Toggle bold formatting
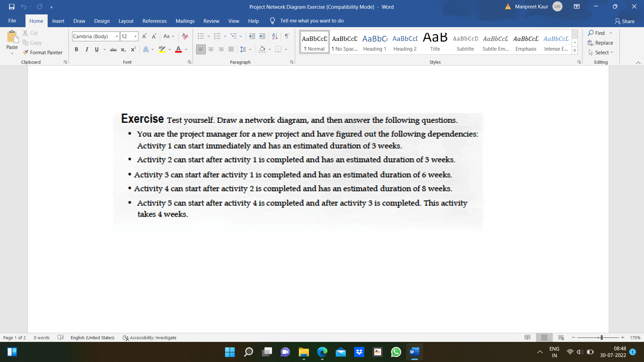The image size is (644, 362). (76, 49)
